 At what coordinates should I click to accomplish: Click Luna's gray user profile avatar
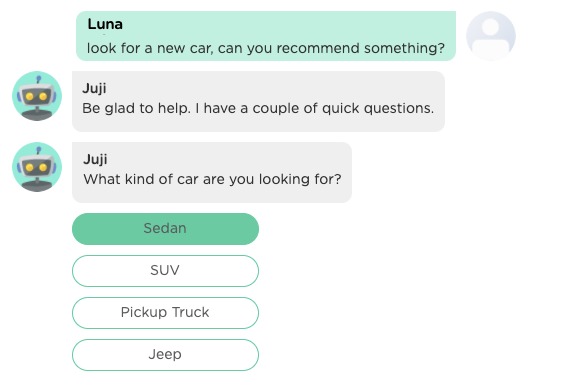[x=490, y=36]
